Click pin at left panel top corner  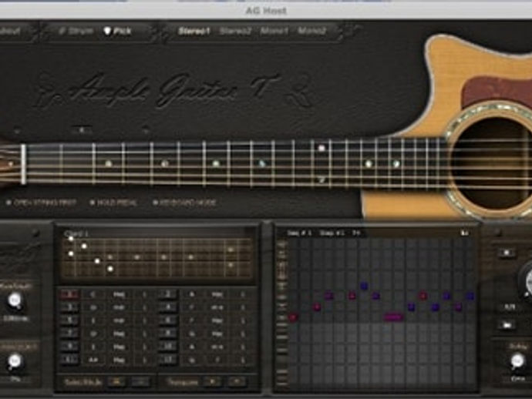35,233
